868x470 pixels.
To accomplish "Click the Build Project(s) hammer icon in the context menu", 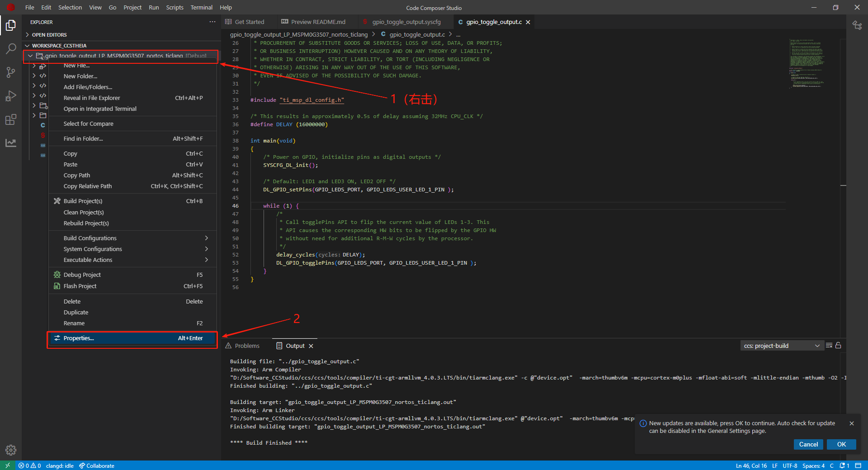I will click(57, 201).
